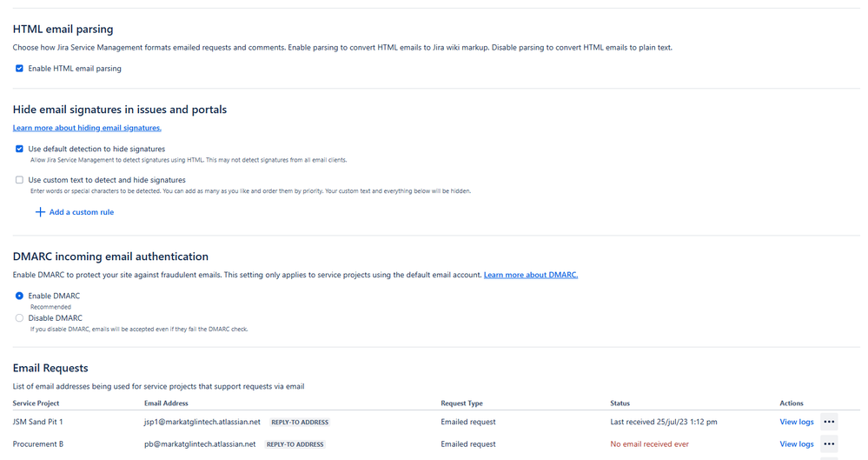Click the Status column header
This screenshot has width=868, height=460.
(620, 403)
